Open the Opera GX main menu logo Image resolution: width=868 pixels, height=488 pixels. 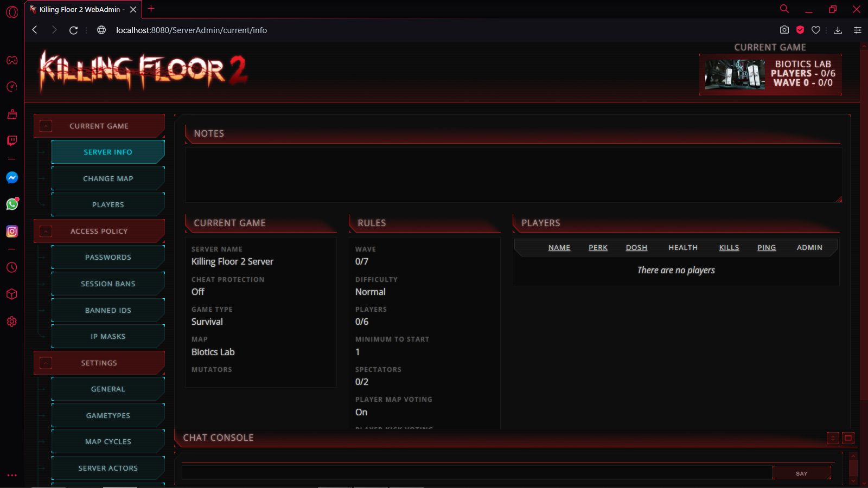tap(12, 12)
